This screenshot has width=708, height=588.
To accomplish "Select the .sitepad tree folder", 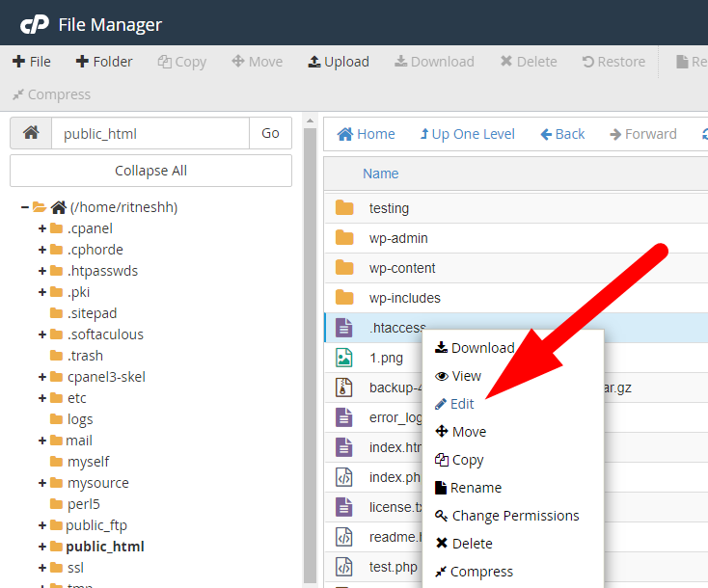I will click(x=84, y=313).
